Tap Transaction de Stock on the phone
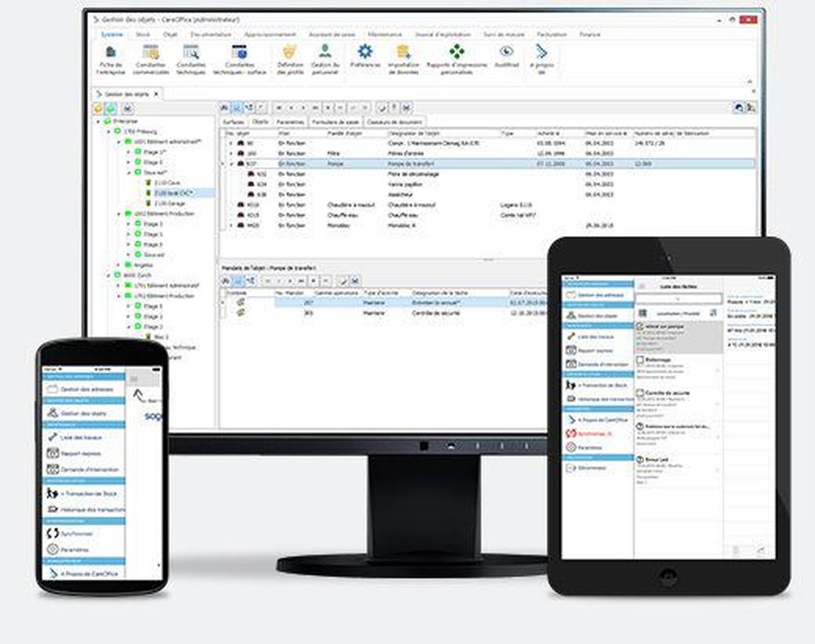Screen dimensions: 815x644 click(x=83, y=493)
